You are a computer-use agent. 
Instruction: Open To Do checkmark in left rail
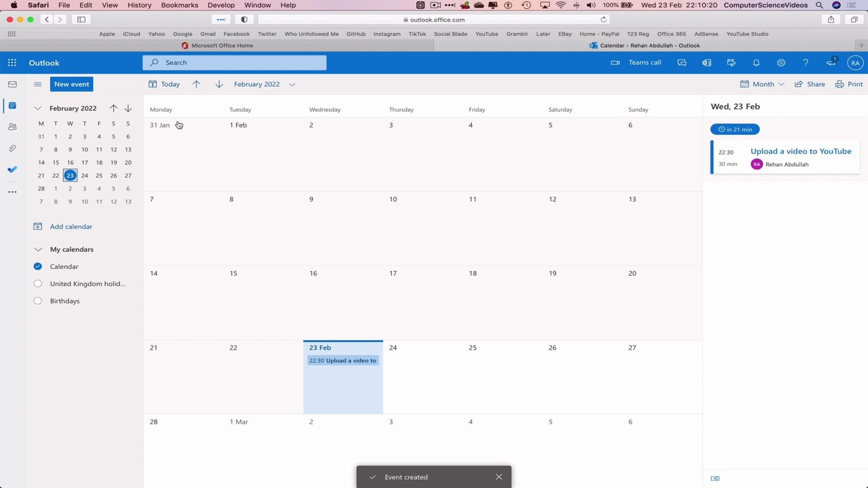[x=12, y=169]
